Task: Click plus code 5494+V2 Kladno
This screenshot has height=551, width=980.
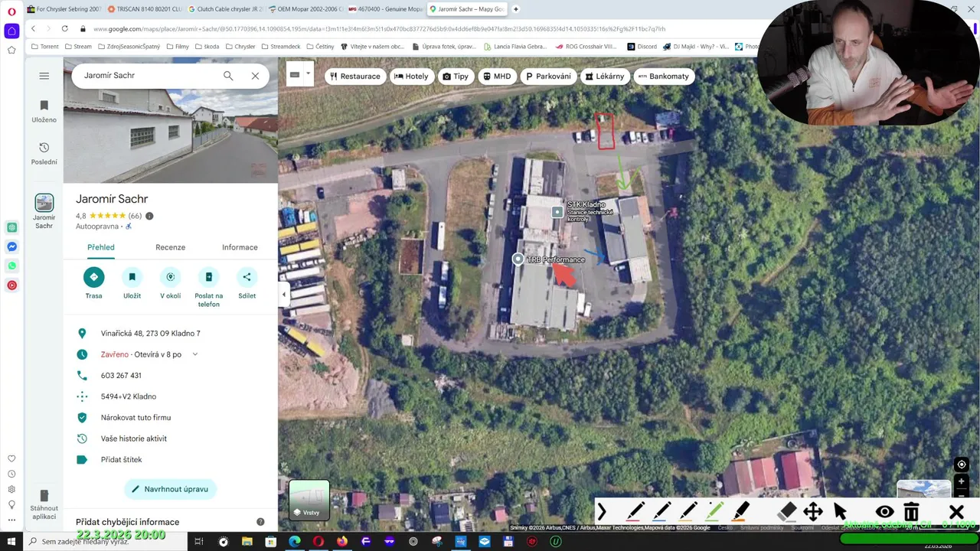Action: pyautogui.click(x=170, y=396)
